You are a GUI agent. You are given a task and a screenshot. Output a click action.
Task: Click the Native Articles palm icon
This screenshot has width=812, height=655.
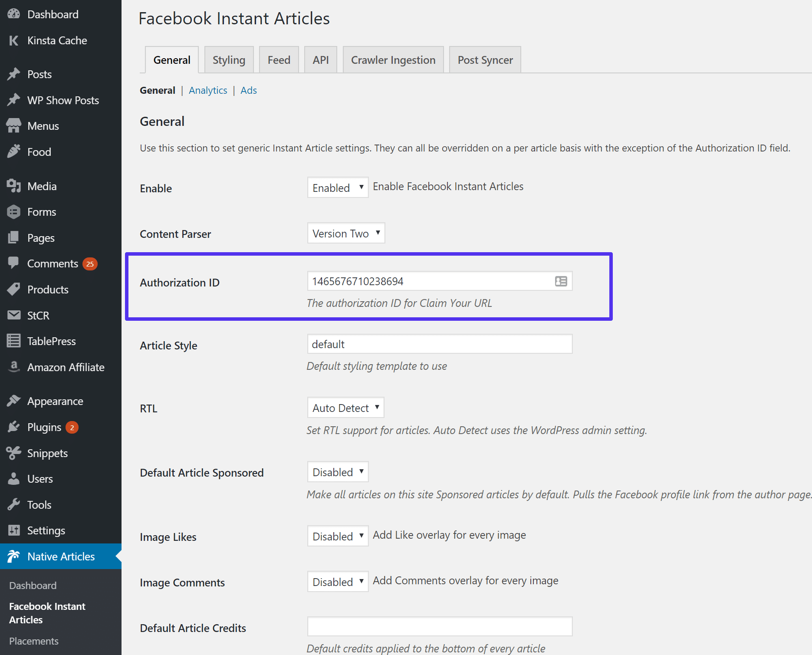point(13,556)
